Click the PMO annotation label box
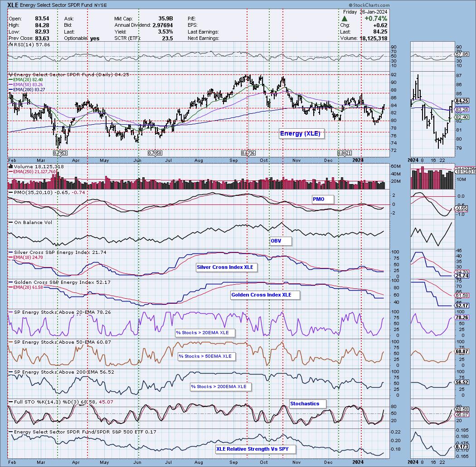The width and height of the screenshot is (476, 467). click(x=323, y=199)
